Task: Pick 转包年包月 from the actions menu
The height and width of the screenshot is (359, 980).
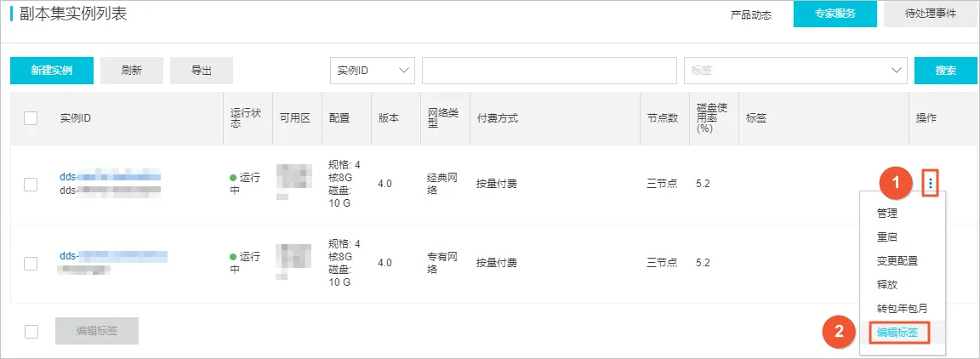Action: click(902, 308)
